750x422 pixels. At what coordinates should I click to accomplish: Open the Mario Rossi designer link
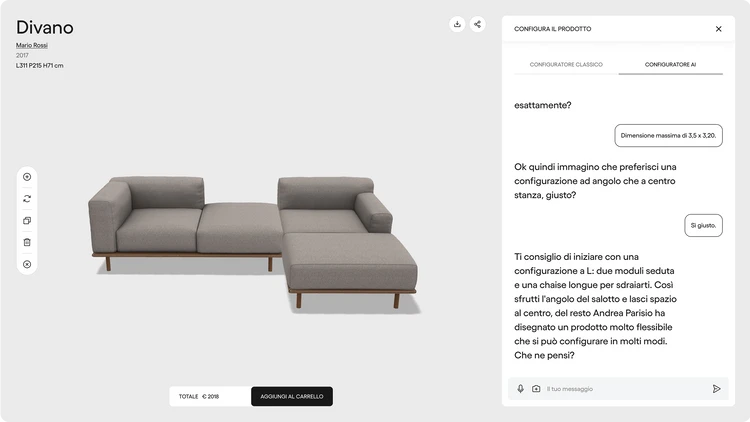pyautogui.click(x=32, y=45)
